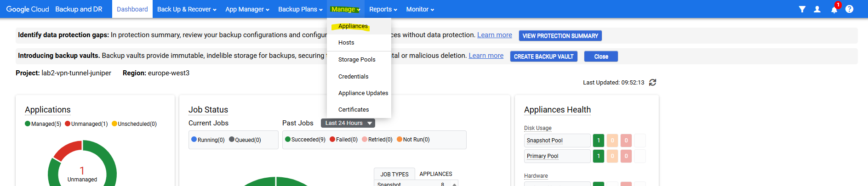Image resolution: width=868 pixels, height=186 pixels.
Task: Toggle the Succeeded(9) legend item
Action: click(305, 140)
